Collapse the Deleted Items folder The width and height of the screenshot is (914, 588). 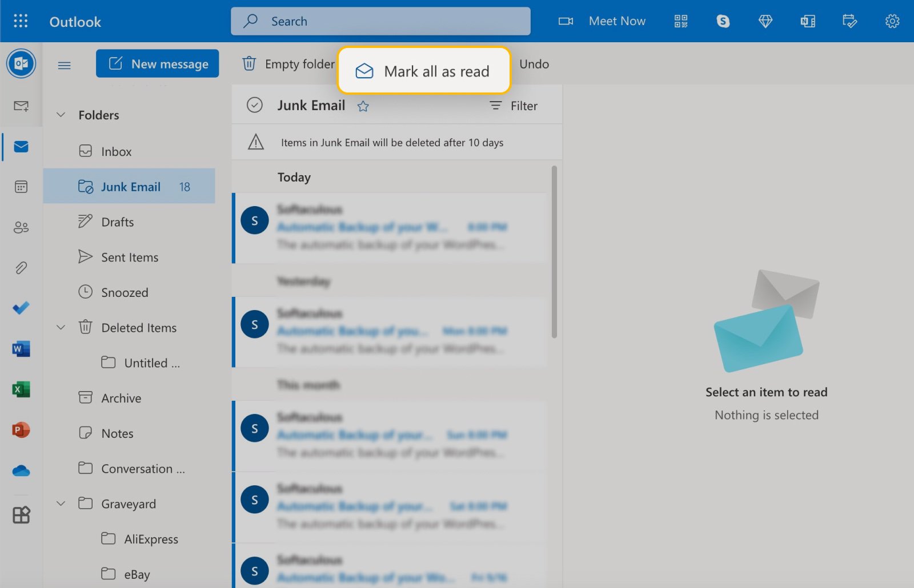coord(61,327)
